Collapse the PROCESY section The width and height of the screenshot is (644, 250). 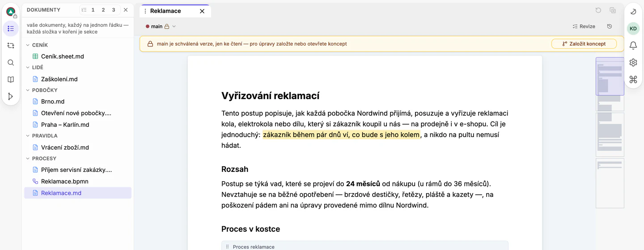[28, 158]
